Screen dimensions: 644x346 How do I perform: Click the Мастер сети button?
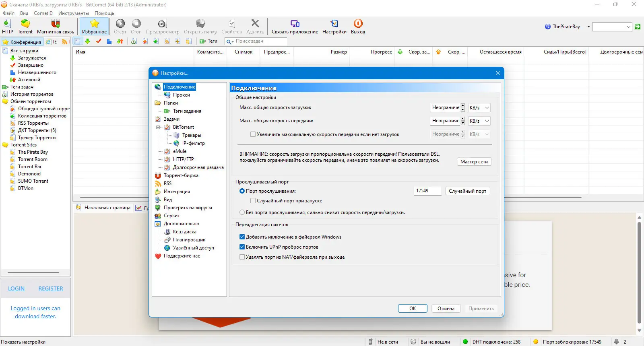(474, 162)
